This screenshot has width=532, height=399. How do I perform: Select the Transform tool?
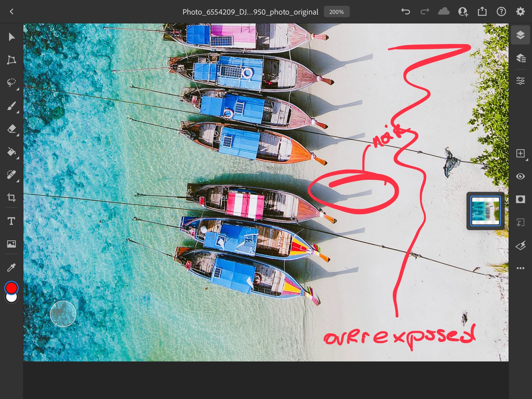pos(11,60)
